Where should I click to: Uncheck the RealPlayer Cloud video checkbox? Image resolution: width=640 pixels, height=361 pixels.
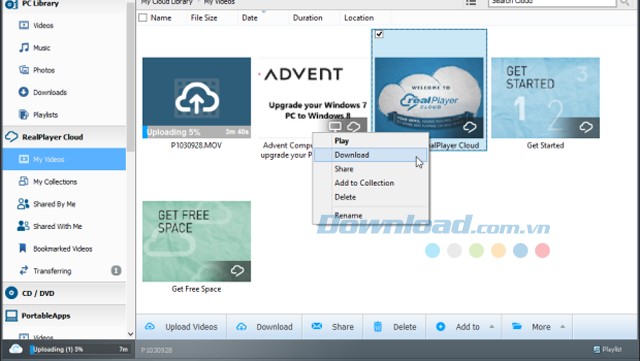[x=379, y=34]
